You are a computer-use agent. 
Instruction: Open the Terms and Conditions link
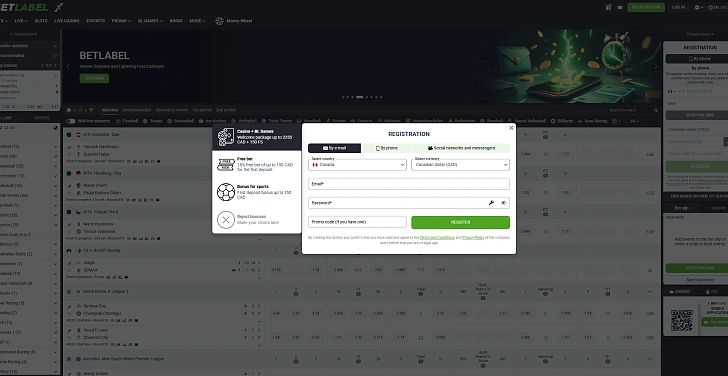[437, 238]
